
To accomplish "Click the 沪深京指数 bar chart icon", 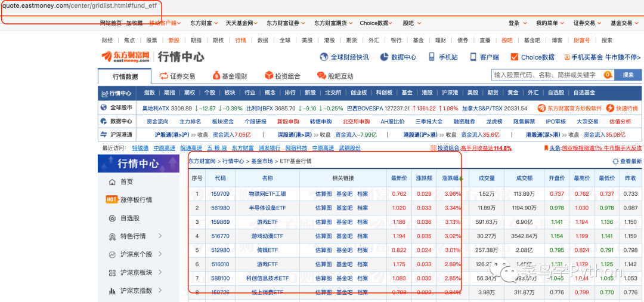I will coord(112,291).
